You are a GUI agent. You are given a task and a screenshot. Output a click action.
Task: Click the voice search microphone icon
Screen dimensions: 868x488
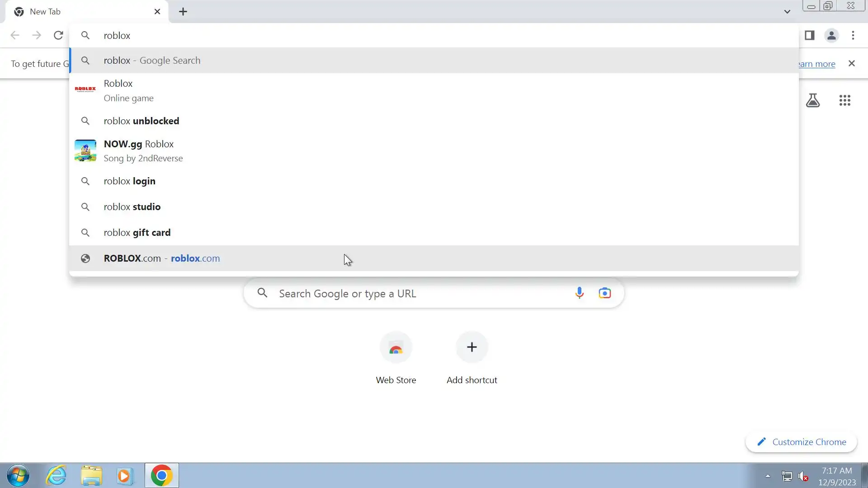point(579,293)
